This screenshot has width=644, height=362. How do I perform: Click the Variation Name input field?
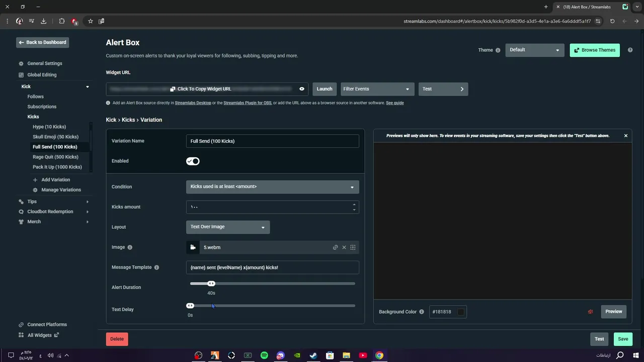point(272,141)
